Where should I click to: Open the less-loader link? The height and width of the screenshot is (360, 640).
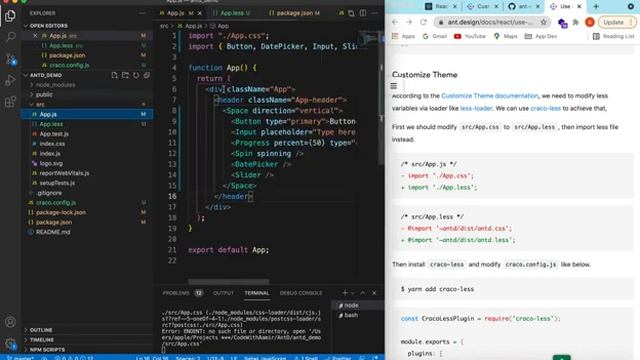[476, 109]
